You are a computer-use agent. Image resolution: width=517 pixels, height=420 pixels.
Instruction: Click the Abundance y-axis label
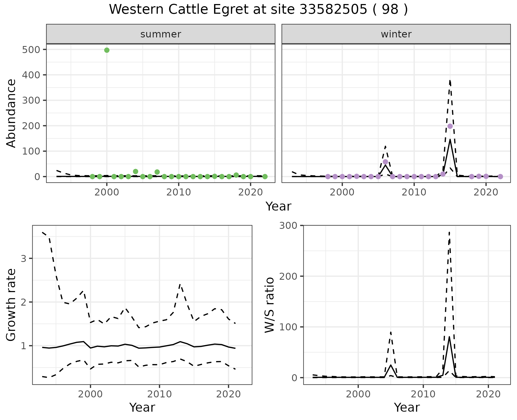(x=11, y=113)
